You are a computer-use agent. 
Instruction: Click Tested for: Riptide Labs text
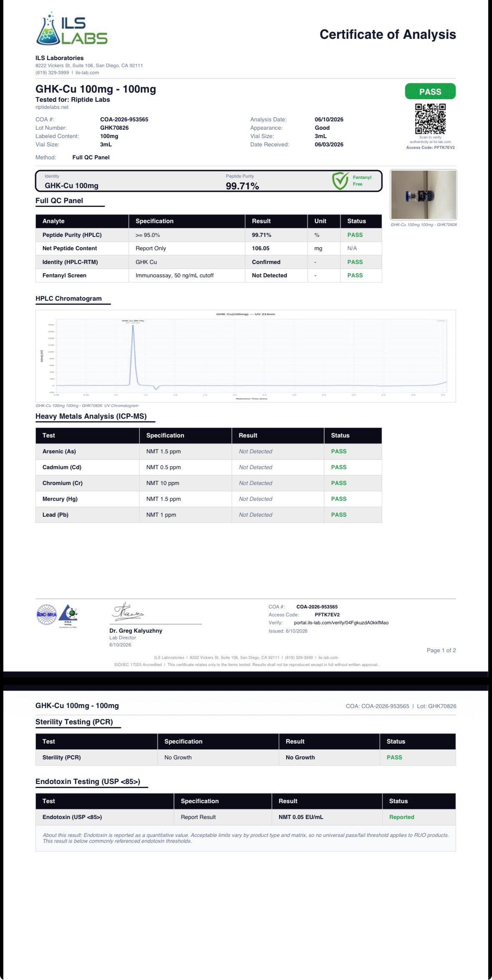click(x=73, y=100)
